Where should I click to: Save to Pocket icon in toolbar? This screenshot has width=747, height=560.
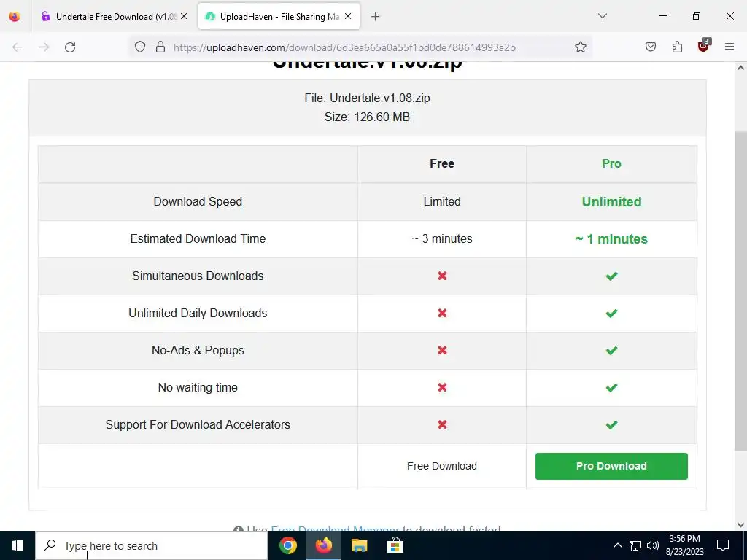click(x=650, y=47)
